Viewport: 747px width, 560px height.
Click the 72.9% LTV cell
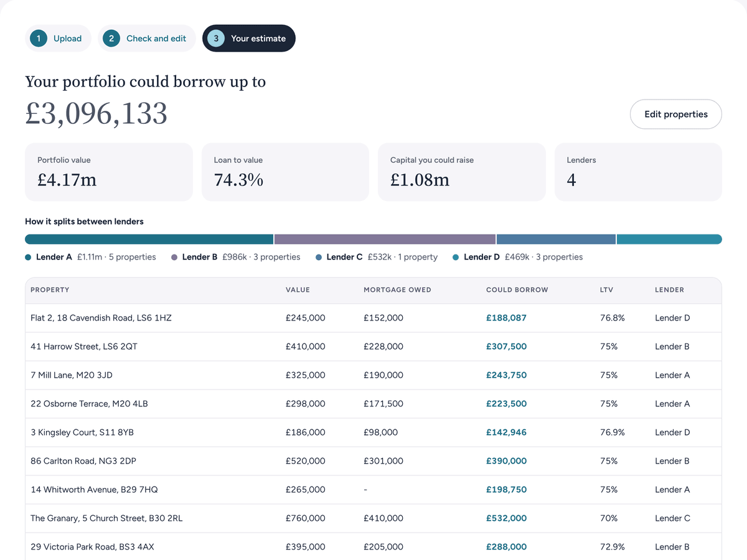(x=613, y=547)
